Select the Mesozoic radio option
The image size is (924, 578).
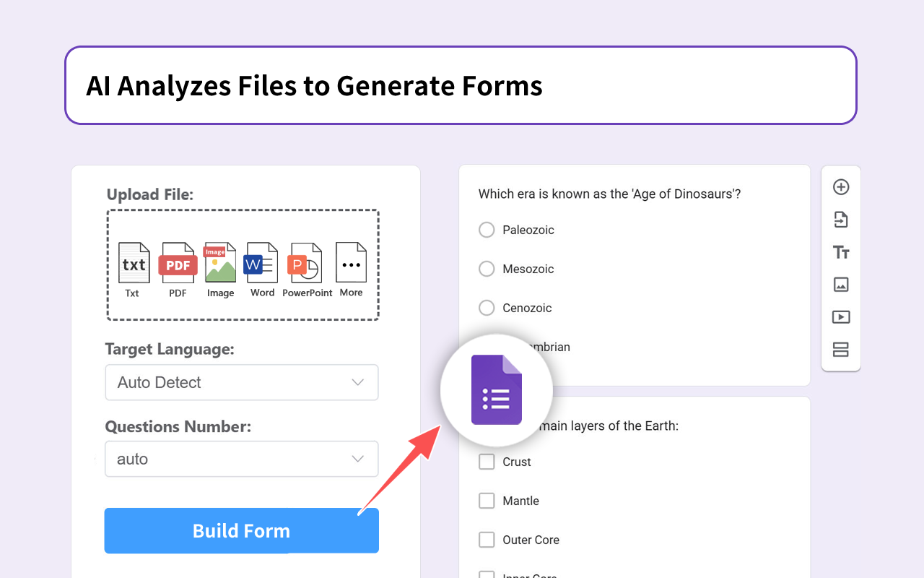tap(487, 269)
